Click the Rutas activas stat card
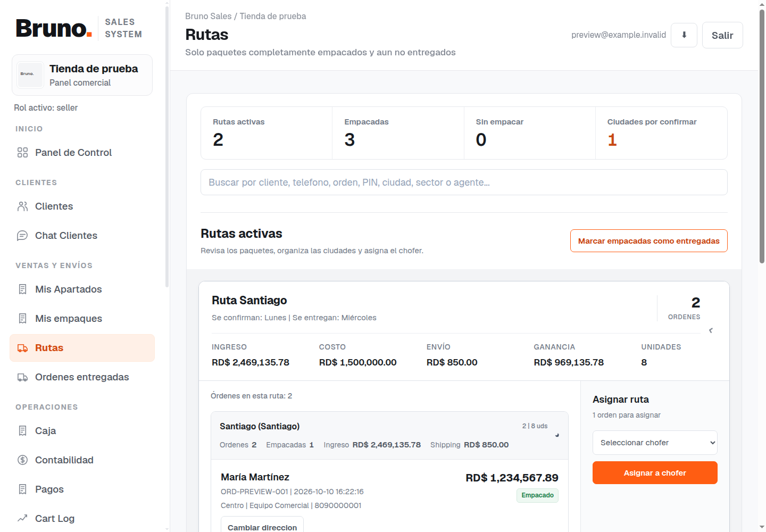This screenshot has height=532, width=766. 267,133
